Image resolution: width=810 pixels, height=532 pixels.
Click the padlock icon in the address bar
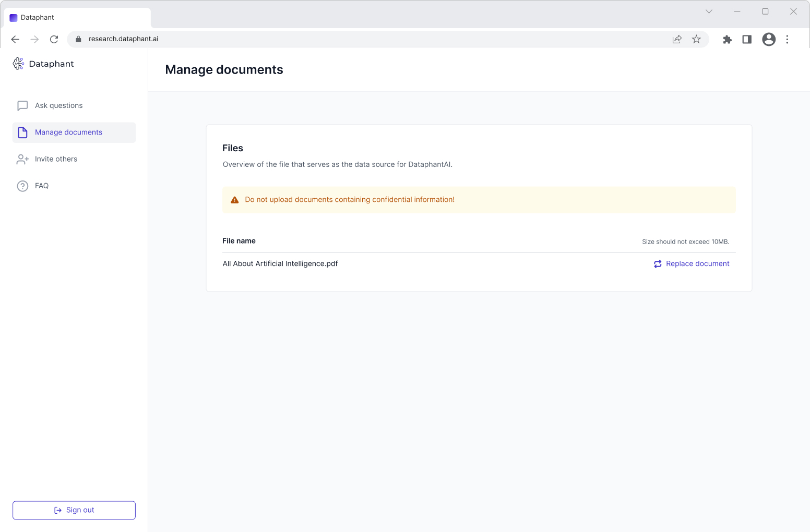(x=78, y=39)
